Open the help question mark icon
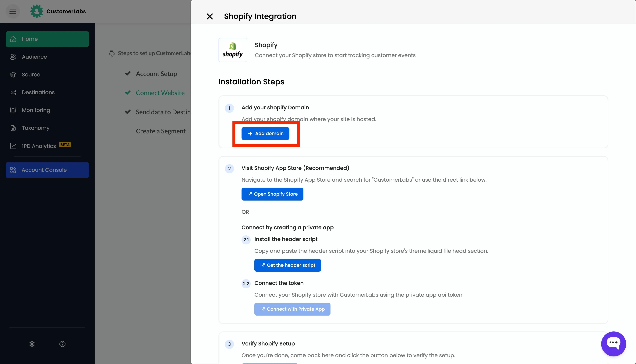Viewport: 636px width, 364px height. coord(62,344)
